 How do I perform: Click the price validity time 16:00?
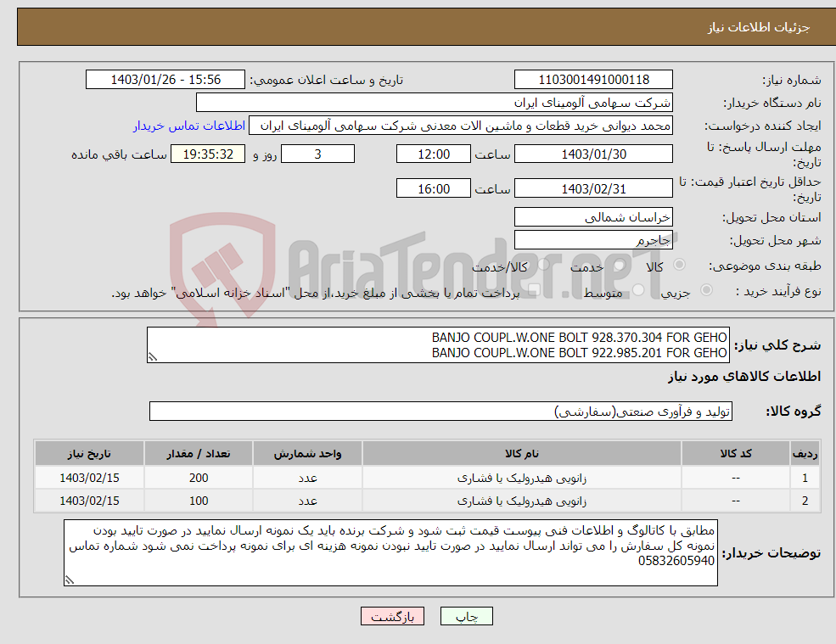coord(434,188)
